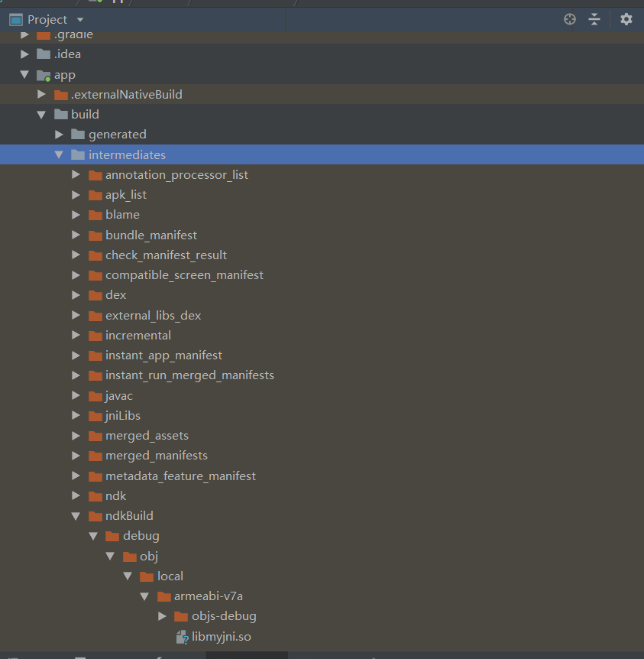Click the intermediates folder icon
Screen dimensions: 644x659
78,154
